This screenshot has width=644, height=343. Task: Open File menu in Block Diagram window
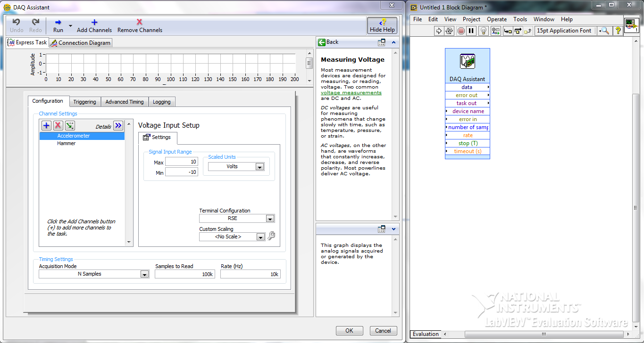click(x=418, y=19)
